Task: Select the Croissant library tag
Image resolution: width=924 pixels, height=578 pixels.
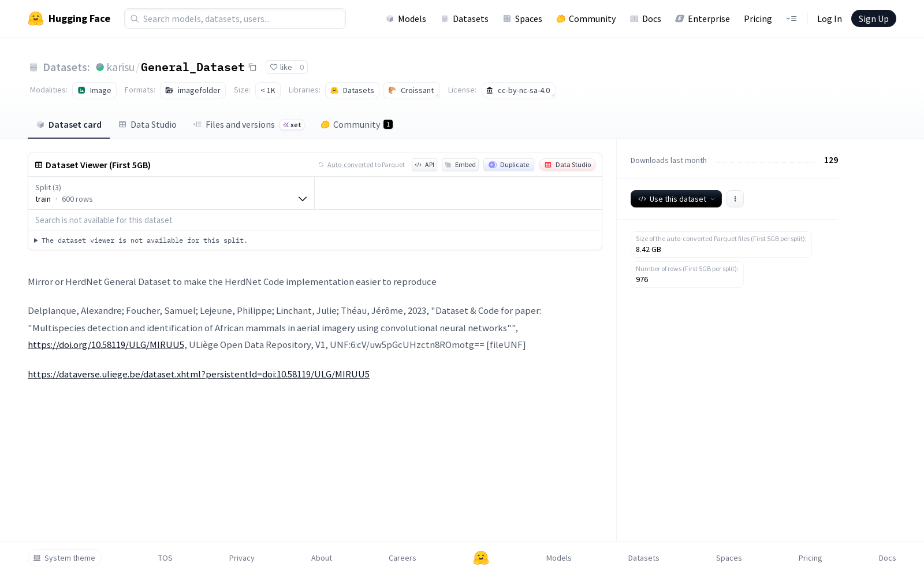Action: [411, 90]
